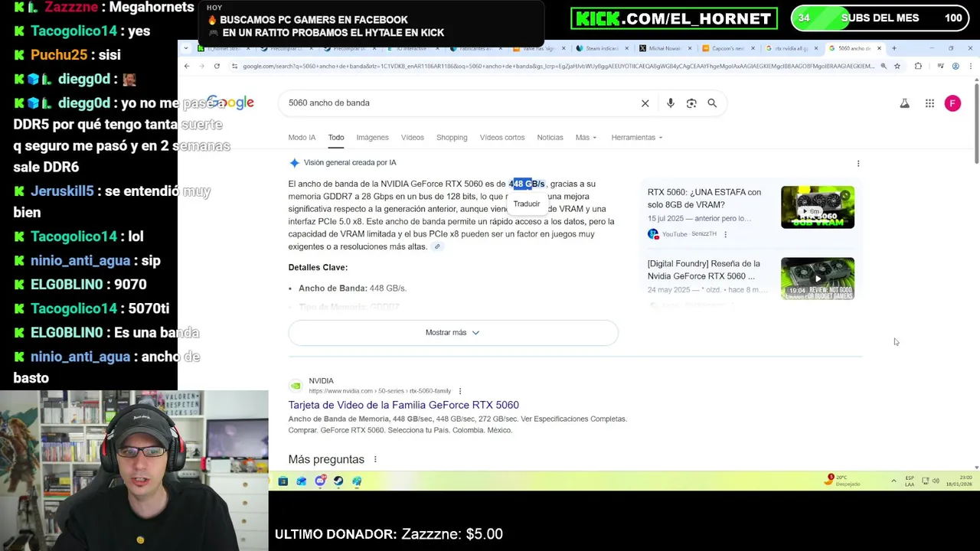Open the Noticias results tab

[550, 138]
